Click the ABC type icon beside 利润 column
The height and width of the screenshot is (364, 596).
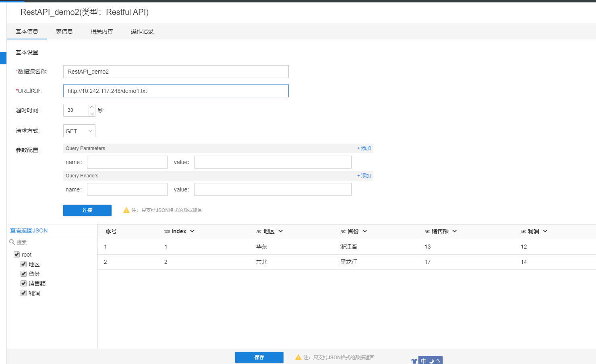[x=524, y=232]
